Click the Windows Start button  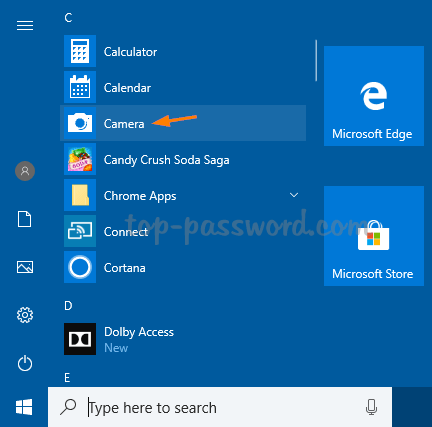point(24,407)
